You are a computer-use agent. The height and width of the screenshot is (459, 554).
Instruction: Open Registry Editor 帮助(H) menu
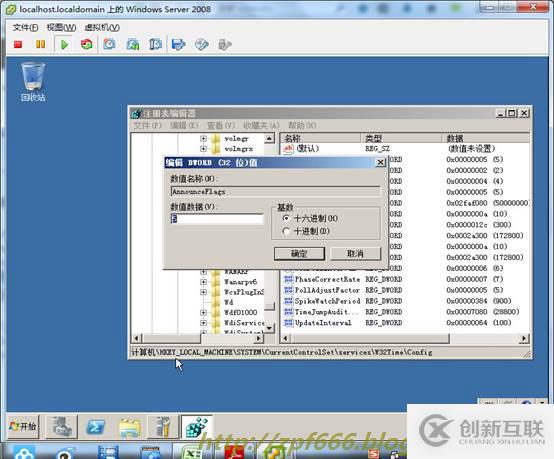coord(302,125)
